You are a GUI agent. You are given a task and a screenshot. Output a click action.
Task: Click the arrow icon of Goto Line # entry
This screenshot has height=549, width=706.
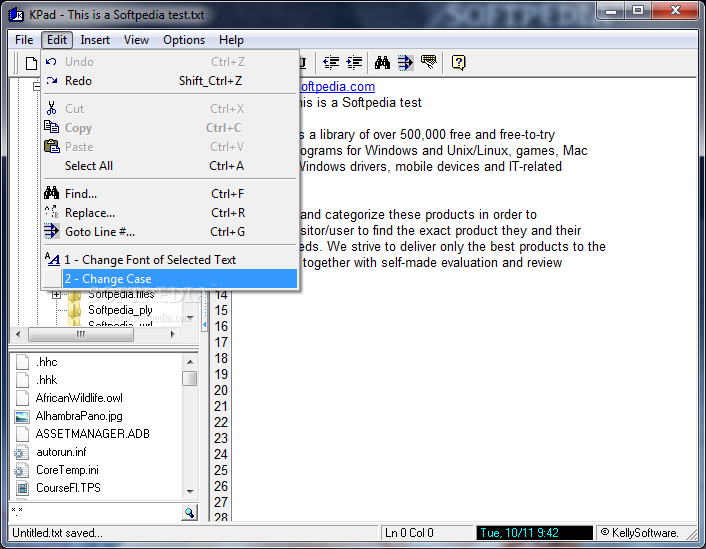51,231
